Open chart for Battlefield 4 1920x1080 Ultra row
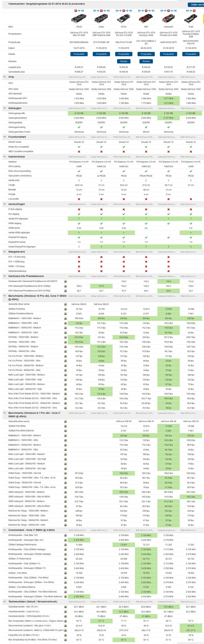 click(66, 323)
